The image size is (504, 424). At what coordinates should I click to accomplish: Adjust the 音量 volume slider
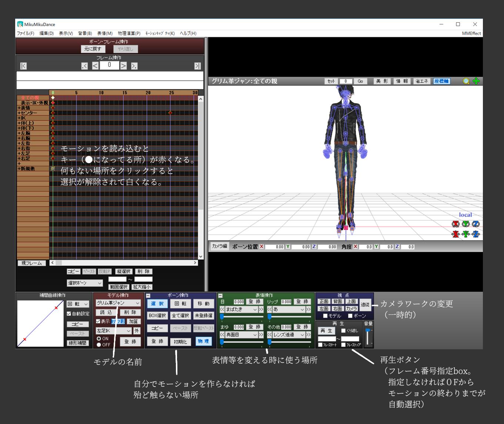(368, 337)
